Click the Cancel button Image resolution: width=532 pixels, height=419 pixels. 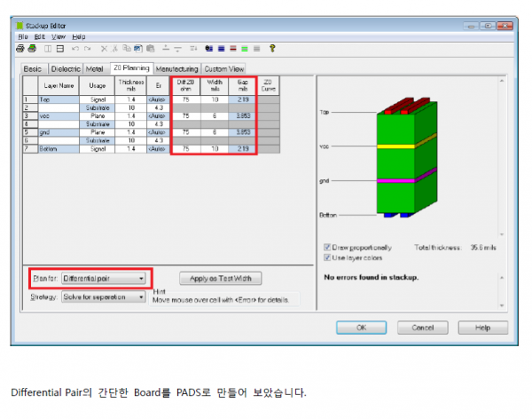click(x=422, y=327)
